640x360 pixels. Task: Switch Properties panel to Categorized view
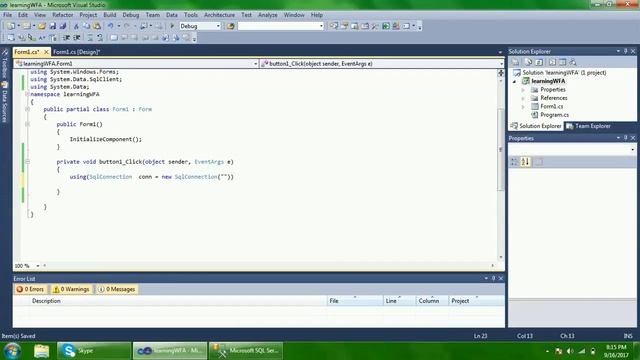[x=514, y=162]
